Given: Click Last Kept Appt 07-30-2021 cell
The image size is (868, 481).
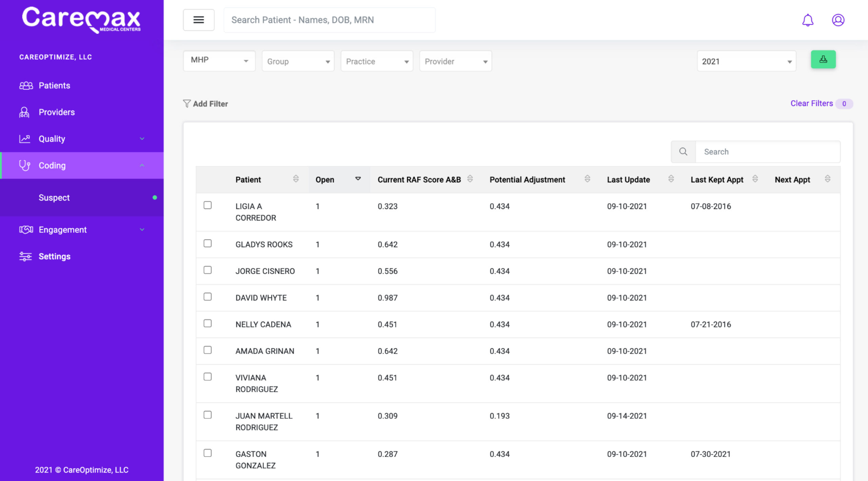Looking at the screenshot, I should 711,454.
